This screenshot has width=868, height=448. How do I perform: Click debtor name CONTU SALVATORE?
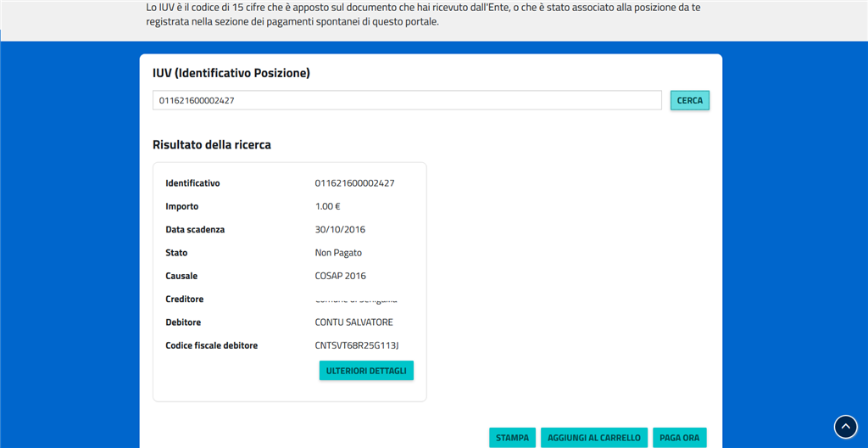(353, 322)
